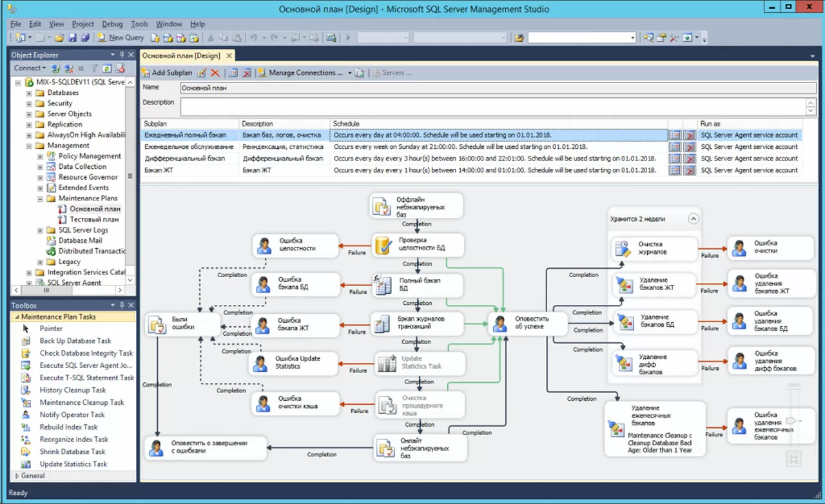Select Back Up Database Task in Toolbox
This screenshot has height=504, width=825.
pos(75,341)
